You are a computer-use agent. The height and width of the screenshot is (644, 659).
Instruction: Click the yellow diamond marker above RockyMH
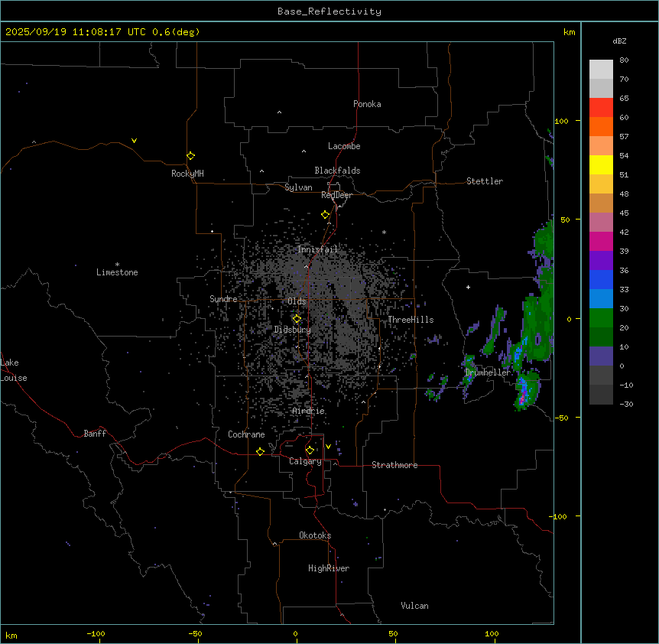coord(190,155)
